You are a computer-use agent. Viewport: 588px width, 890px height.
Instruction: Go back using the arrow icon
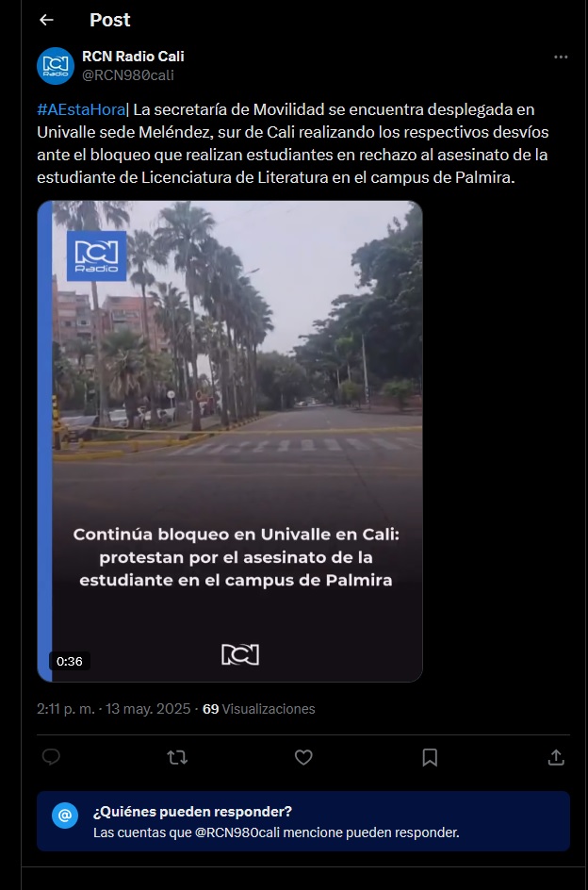pyautogui.click(x=46, y=20)
